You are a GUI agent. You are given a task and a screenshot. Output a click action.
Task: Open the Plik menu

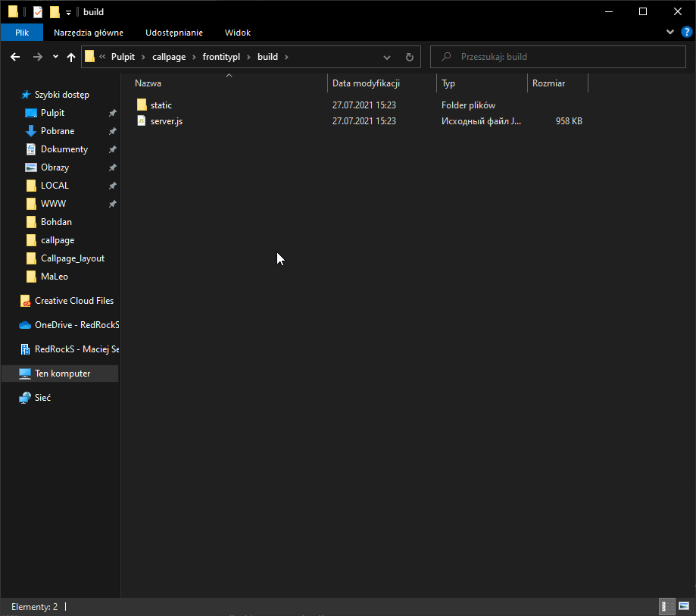[21, 33]
